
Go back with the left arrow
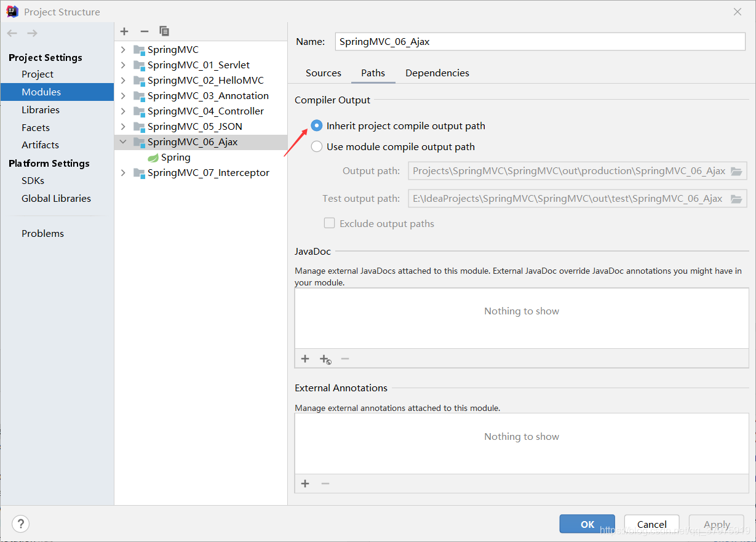point(12,33)
